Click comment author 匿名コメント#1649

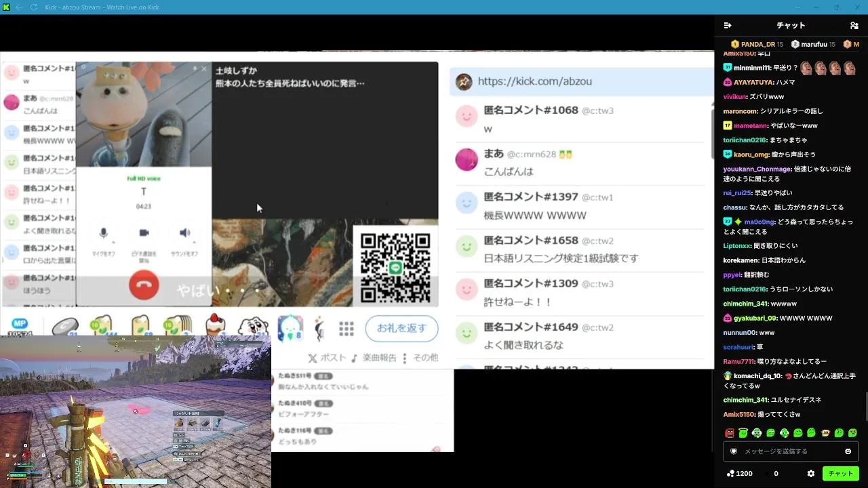coord(531,327)
